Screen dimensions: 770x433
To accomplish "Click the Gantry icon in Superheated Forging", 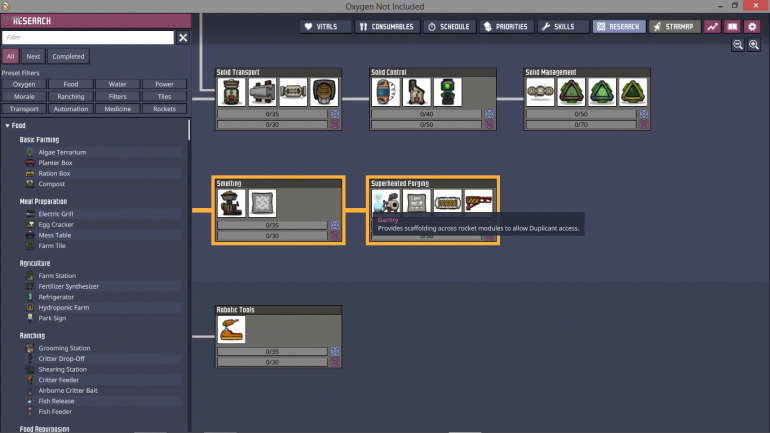I will pyautogui.click(x=478, y=201).
